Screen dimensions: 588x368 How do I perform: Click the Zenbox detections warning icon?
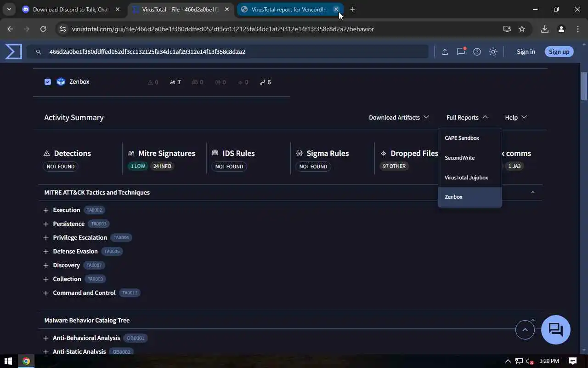pos(150,82)
